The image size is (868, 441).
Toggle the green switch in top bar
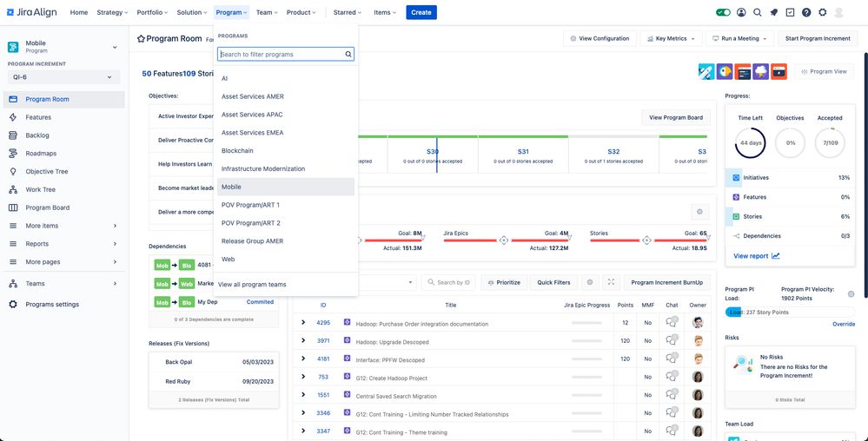click(723, 12)
